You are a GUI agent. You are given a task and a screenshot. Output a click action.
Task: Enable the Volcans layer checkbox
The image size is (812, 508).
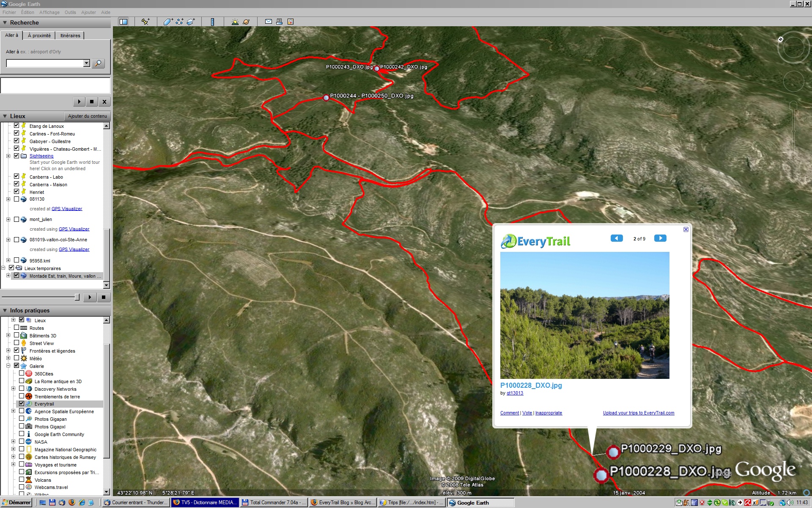pos(22,479)
